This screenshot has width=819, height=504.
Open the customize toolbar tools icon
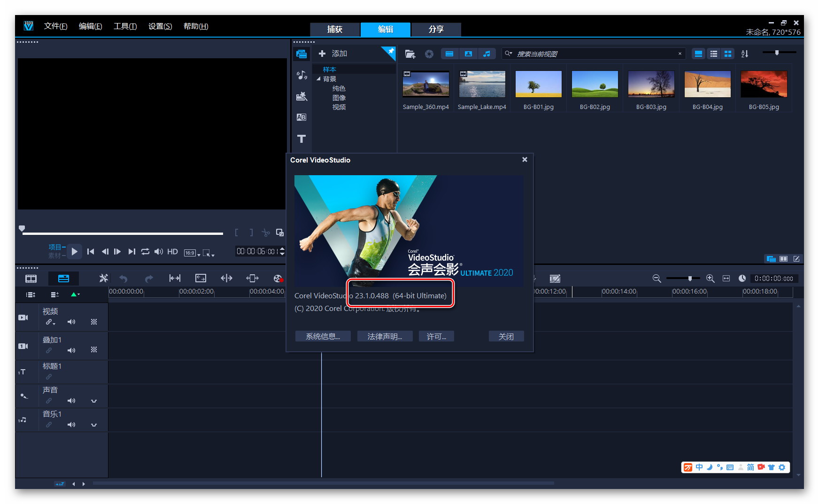pos(104,279)
